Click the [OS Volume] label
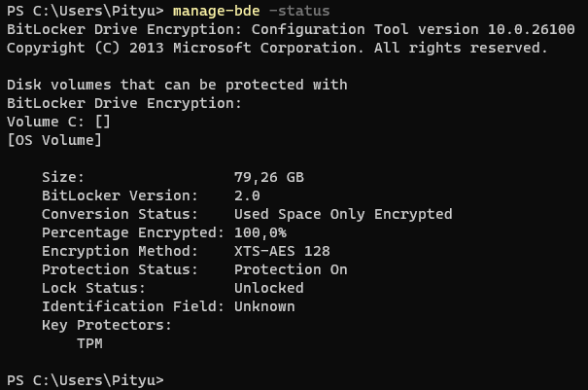Viewport: 588px width, 390px height. coord(54,140)
